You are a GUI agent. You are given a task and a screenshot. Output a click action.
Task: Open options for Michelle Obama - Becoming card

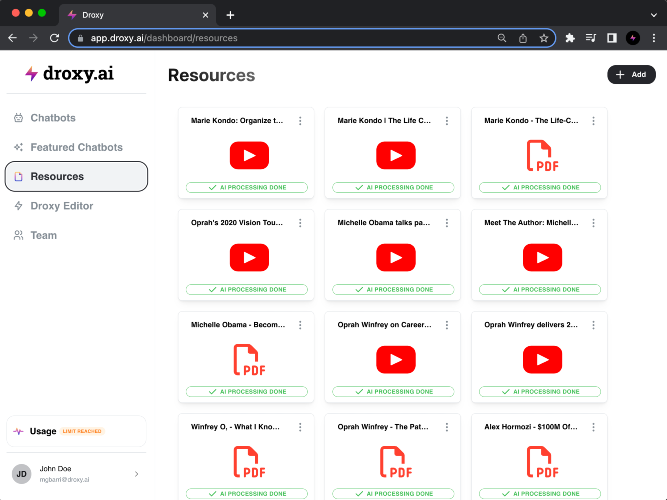[x=300, y=325]
